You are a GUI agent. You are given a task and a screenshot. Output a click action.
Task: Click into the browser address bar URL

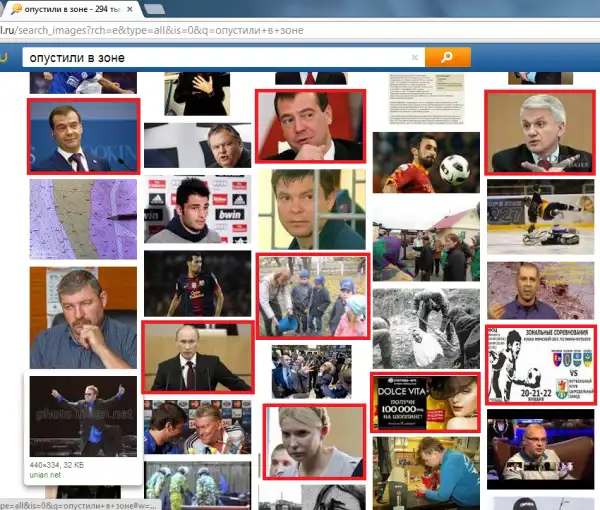coord(200,30)
